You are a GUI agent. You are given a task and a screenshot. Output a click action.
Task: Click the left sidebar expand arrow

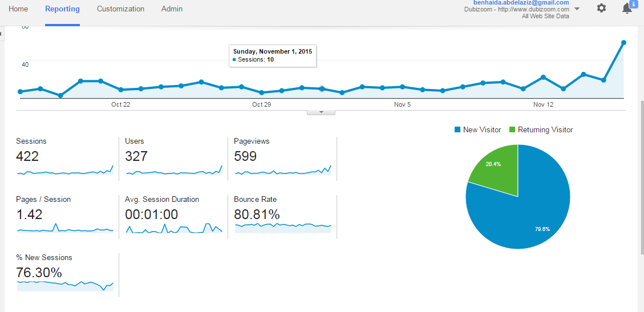pyautogui.click(x=1, y=34)
